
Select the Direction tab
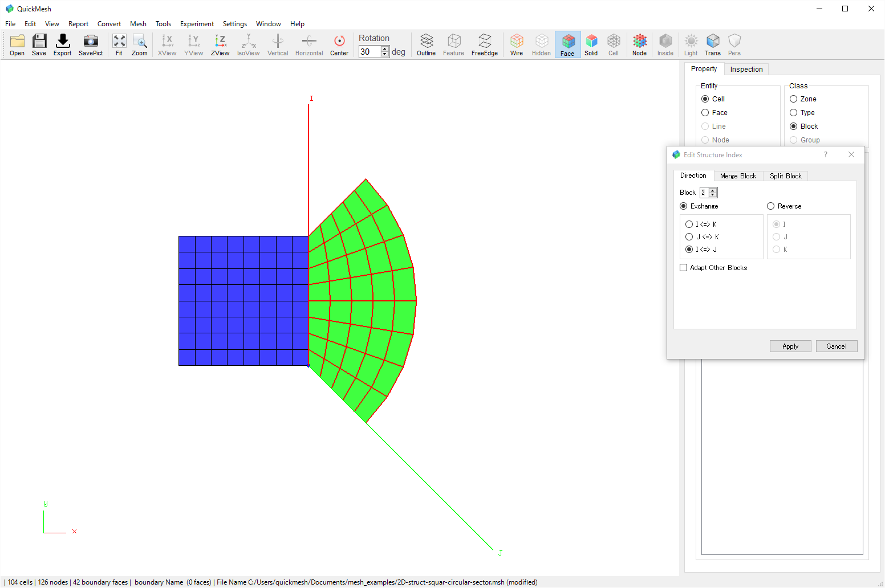pyautogui.click(x=693, y=175)
